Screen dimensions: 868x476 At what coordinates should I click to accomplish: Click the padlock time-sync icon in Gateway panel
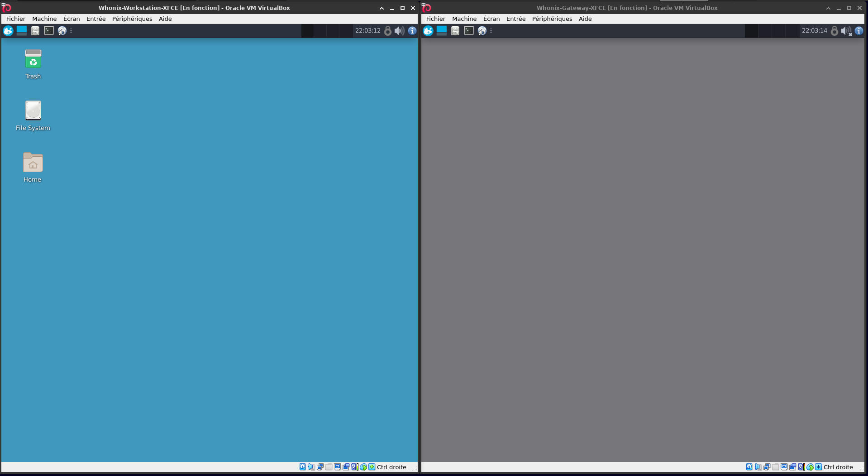[x=835, y=30]
